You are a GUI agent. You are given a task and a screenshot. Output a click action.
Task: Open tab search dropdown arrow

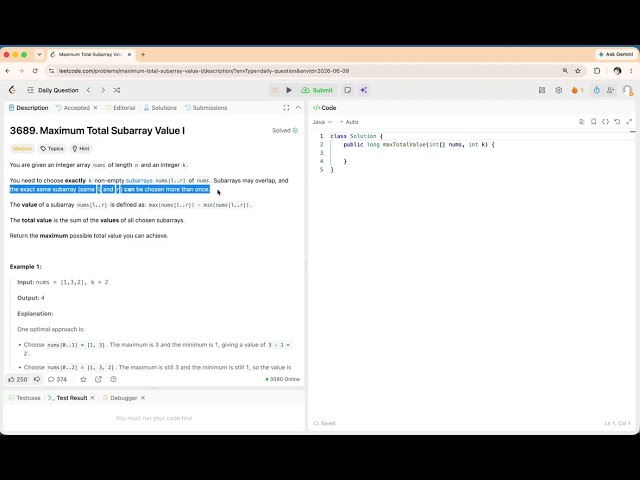[39, 54]
